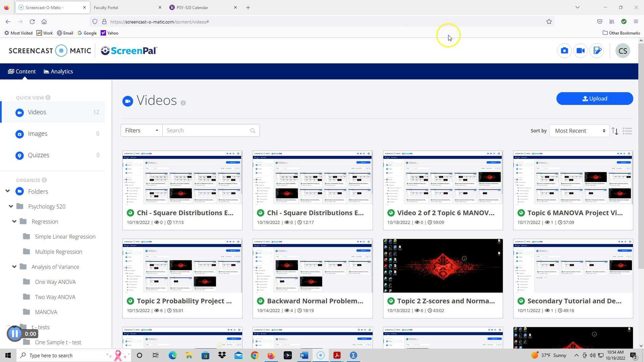Pause the recording with the pause button
The height and width of the screenshot is (362, 644).
coord(15,334)
